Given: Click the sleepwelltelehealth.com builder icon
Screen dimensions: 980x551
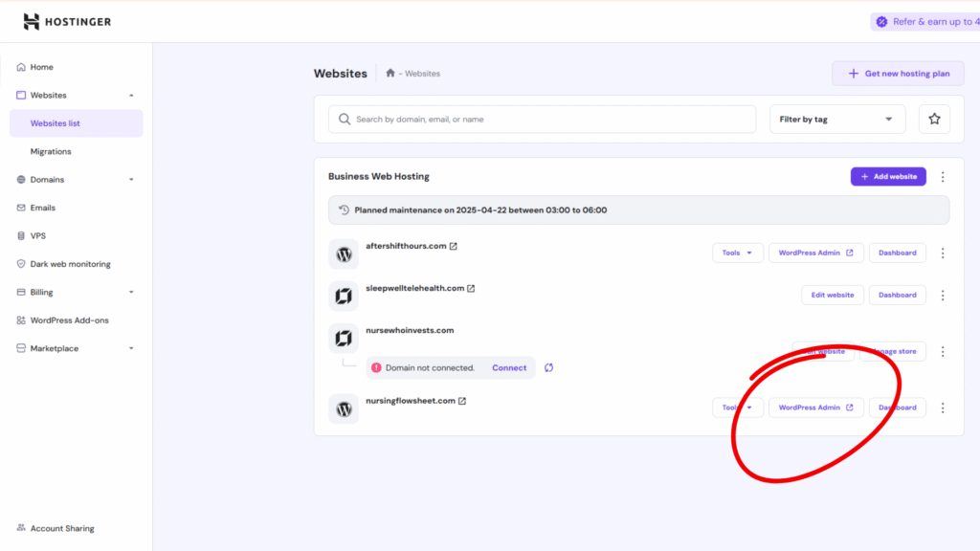Looking at the screenshot, I should point(344,296).
